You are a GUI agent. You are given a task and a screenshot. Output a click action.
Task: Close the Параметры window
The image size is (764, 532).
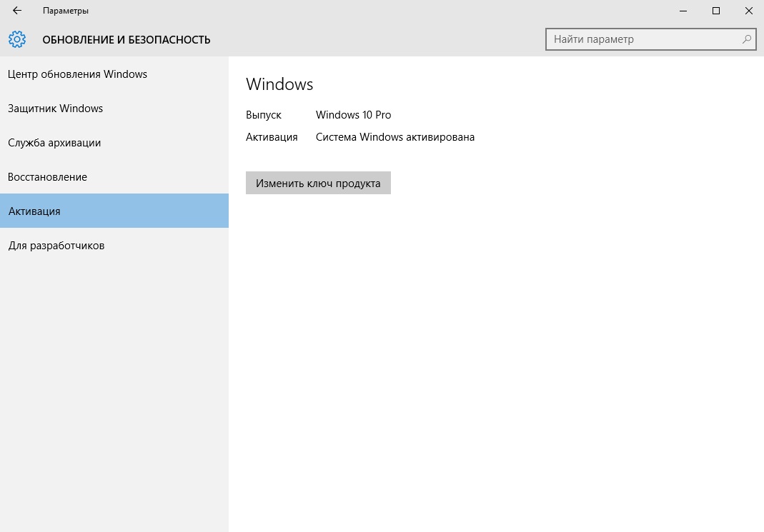[748, 11]
